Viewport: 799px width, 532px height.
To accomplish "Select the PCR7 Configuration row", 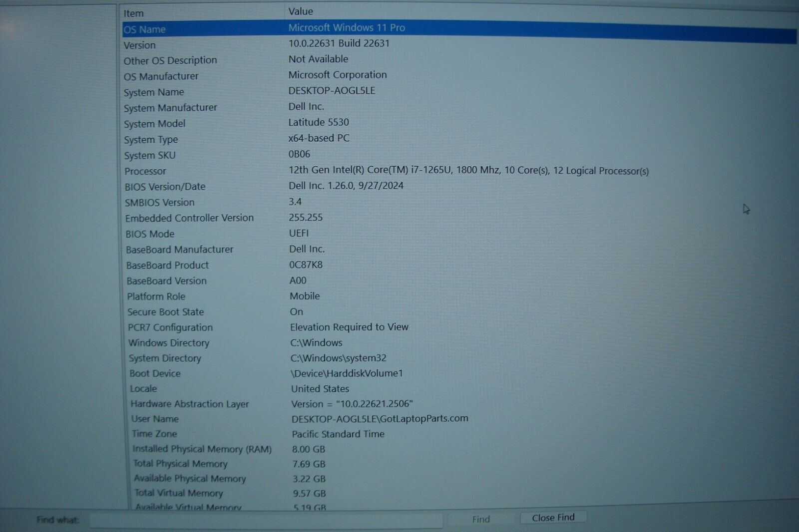I will 459,327.
